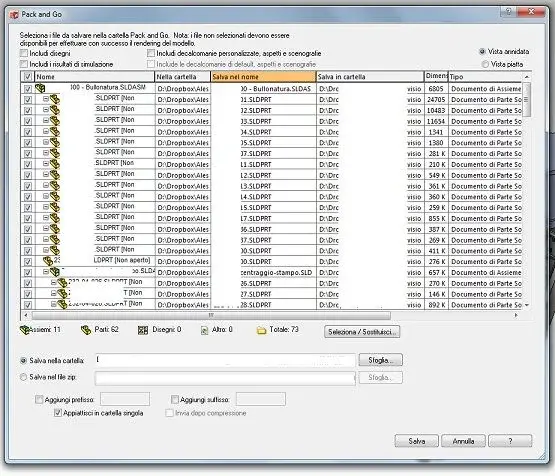
Task: Collapse the tree node in the 11.SLDPRT row
Action: 46,164
